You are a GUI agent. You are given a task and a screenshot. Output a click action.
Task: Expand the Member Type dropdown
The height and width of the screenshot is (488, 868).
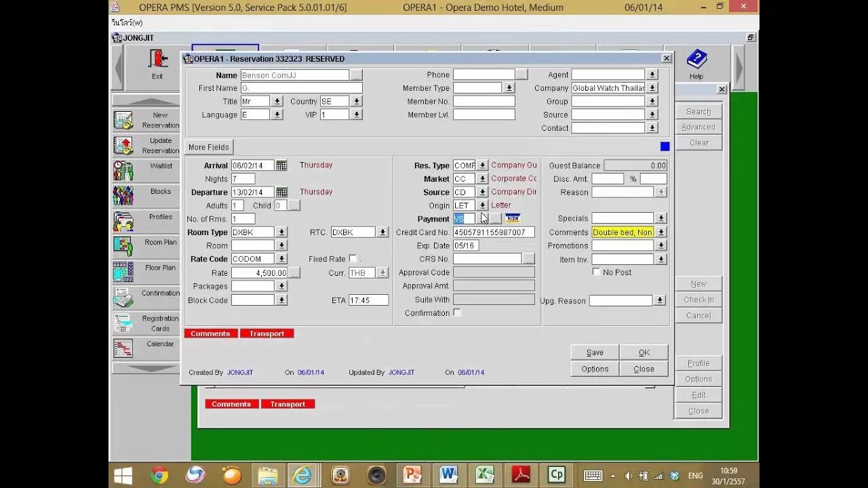(x=509, y=88)
